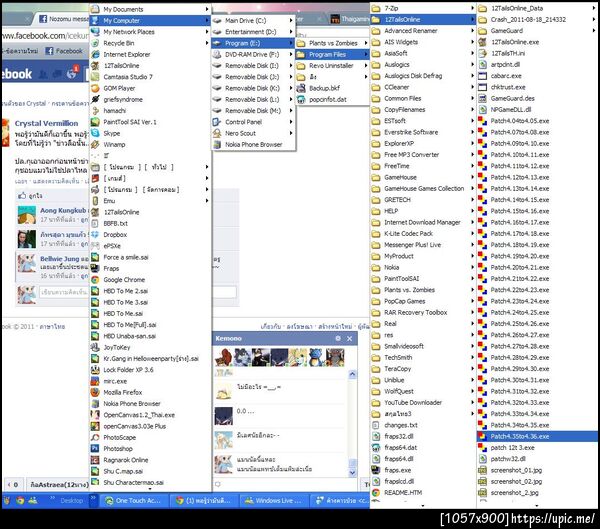Launch Mozilla Firefox from the list
Viewport: 600px width, 529px height.
(x=122, y=392)
